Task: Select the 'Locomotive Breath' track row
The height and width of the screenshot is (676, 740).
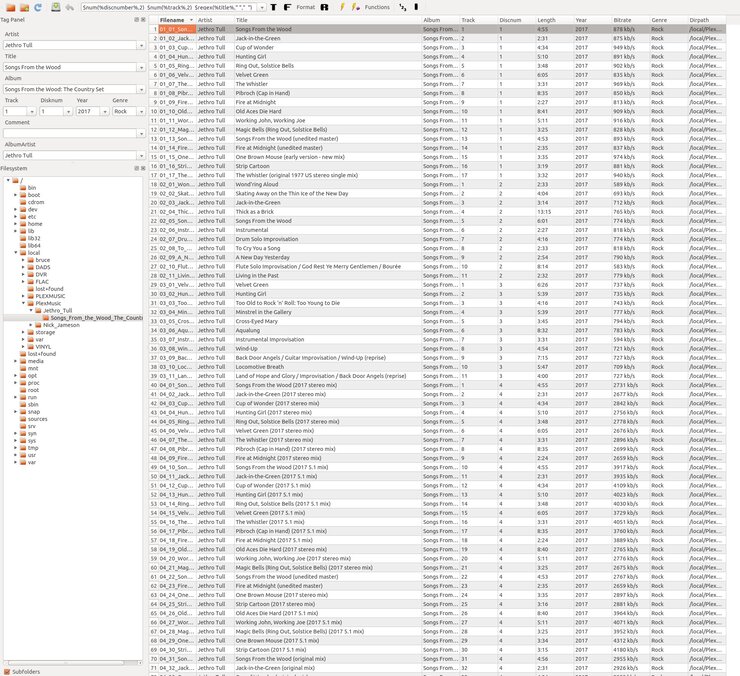Action: 437,367
